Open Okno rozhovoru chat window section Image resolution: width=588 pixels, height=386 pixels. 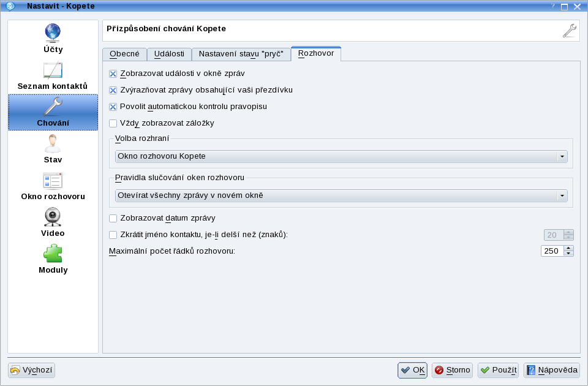[x=53, y=186]
